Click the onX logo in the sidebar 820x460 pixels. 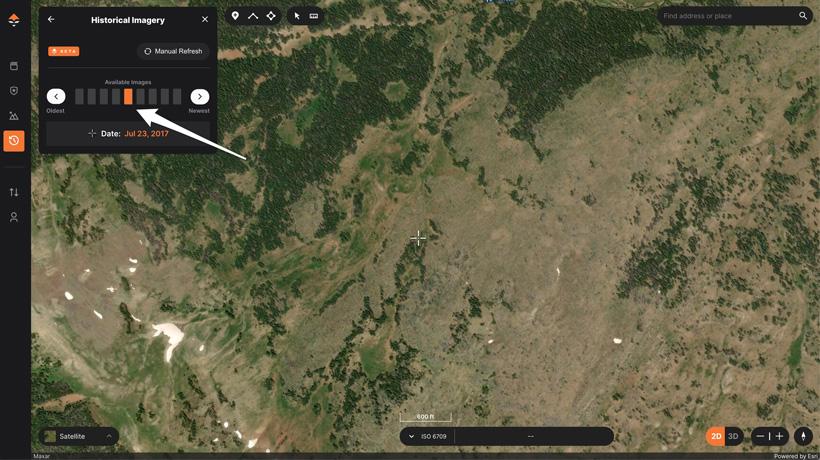pyautogui.click(x=14, y=20)
